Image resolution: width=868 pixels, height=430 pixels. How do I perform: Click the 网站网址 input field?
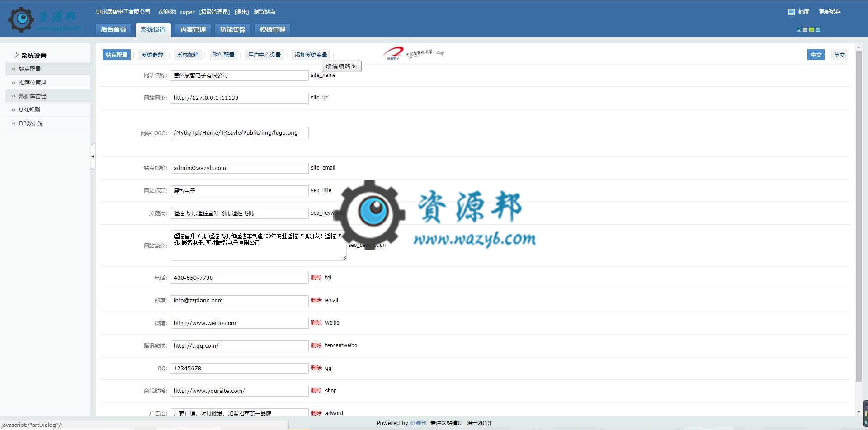tap(240, 98)
